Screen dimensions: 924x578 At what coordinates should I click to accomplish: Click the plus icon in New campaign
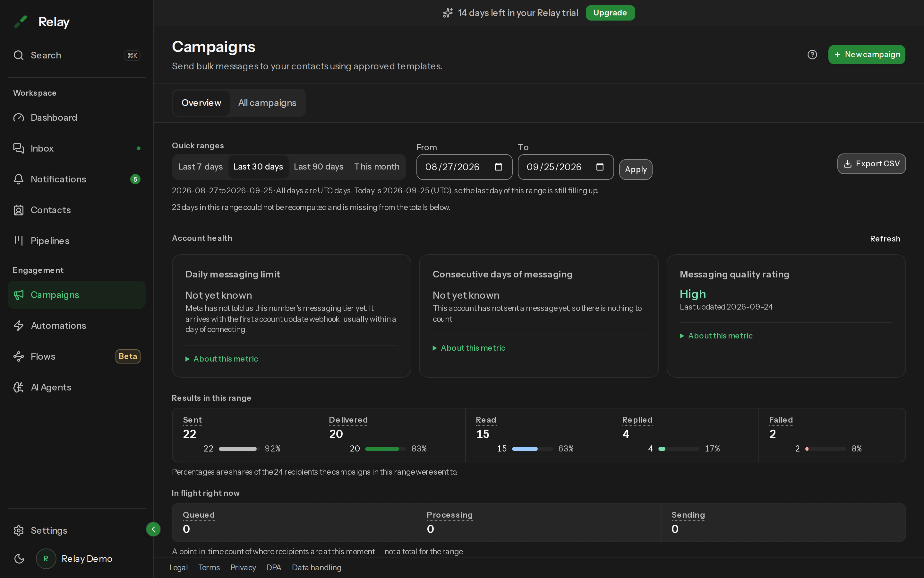(837, 55)
